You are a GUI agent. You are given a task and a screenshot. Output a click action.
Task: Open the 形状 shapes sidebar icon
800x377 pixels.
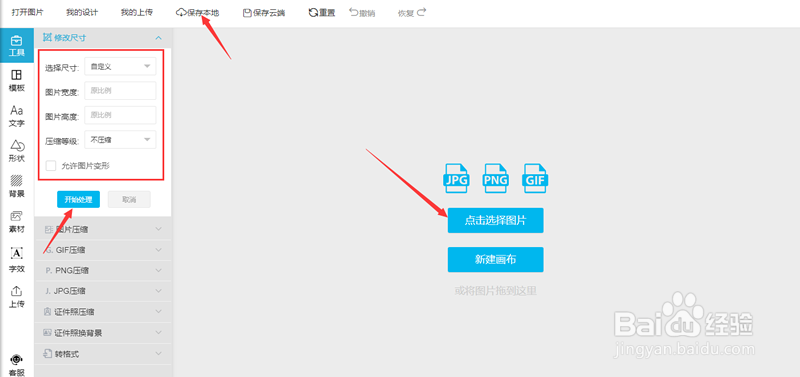17,151
